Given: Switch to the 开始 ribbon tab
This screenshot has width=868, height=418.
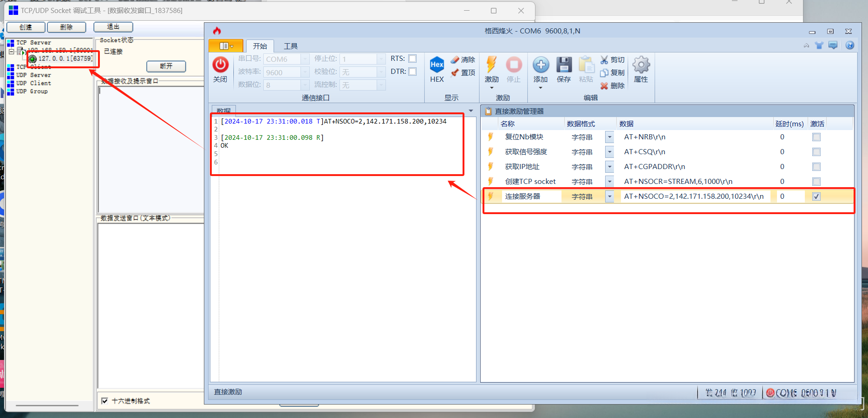Looking at the screenshot, I should 260,46.
